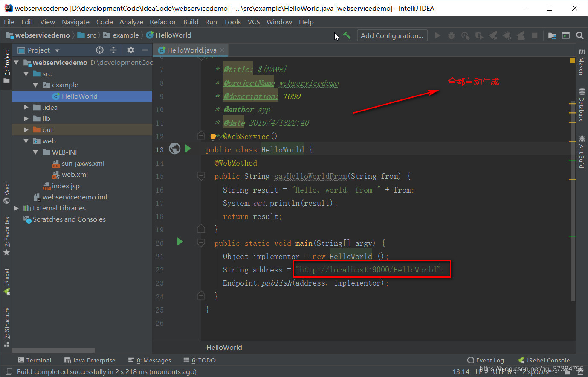Open the 6: TODO tool window
588x377 pixels.
click(200, 360)
